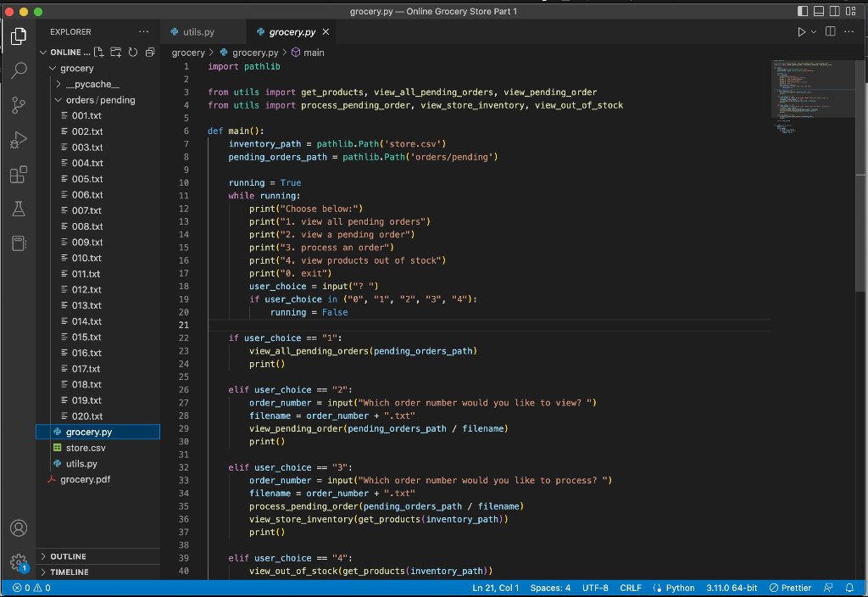This screenshot has width=868, height=597.
Task: Click the Accounts icon
Action: point(18,527)
